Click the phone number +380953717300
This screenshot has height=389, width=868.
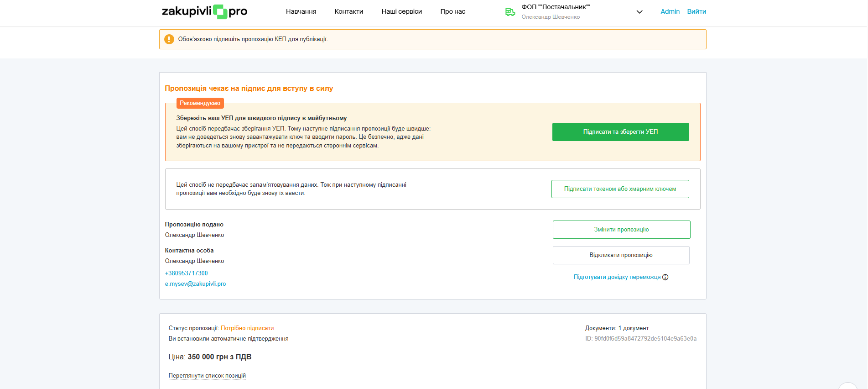186,273
